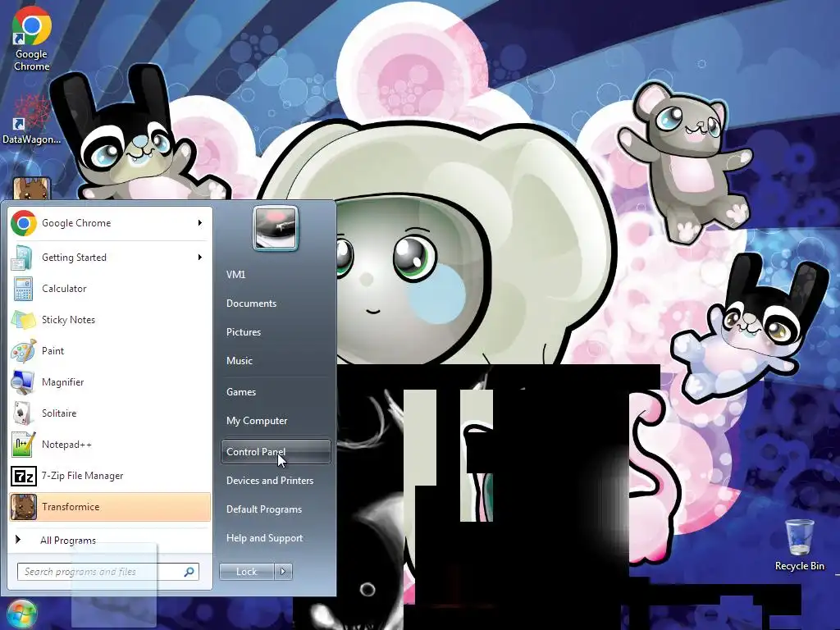This screenshot has height=630, width=840.
Task: Click the All Programs text
Action: tap(68, 541)
